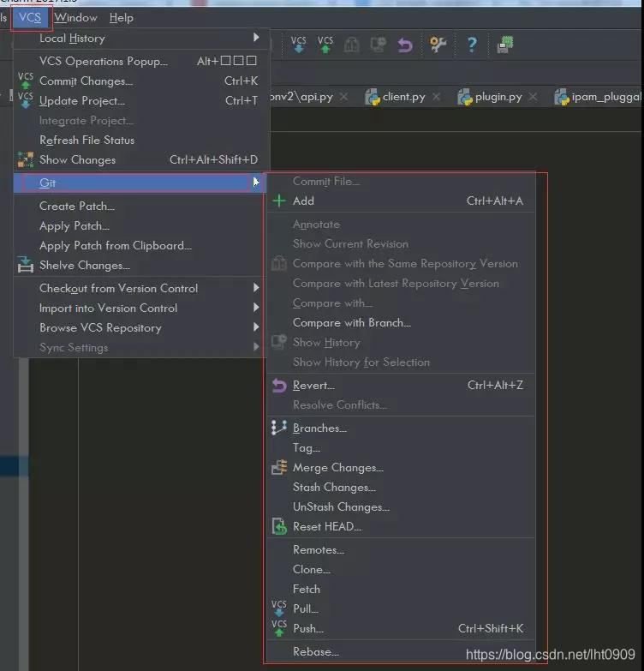This screenshot has height=671, width=644.
Task: Select Merge Changes in Git submenu
Action: pyautogui.click(x=401, y=467)
